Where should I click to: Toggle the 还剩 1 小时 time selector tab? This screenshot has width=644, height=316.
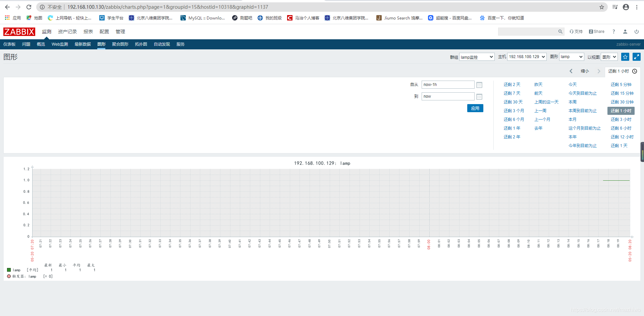623,71
